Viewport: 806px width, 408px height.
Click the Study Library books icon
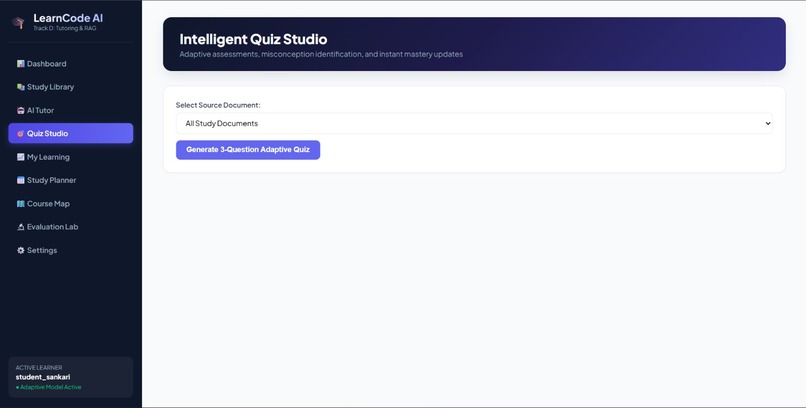[21, 87]
